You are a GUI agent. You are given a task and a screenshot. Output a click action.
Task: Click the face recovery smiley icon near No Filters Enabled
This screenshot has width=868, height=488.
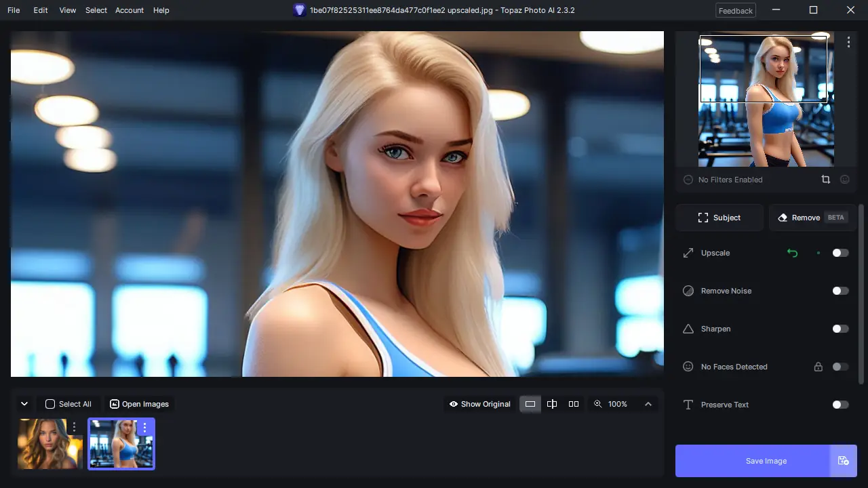tap(844, 179)
